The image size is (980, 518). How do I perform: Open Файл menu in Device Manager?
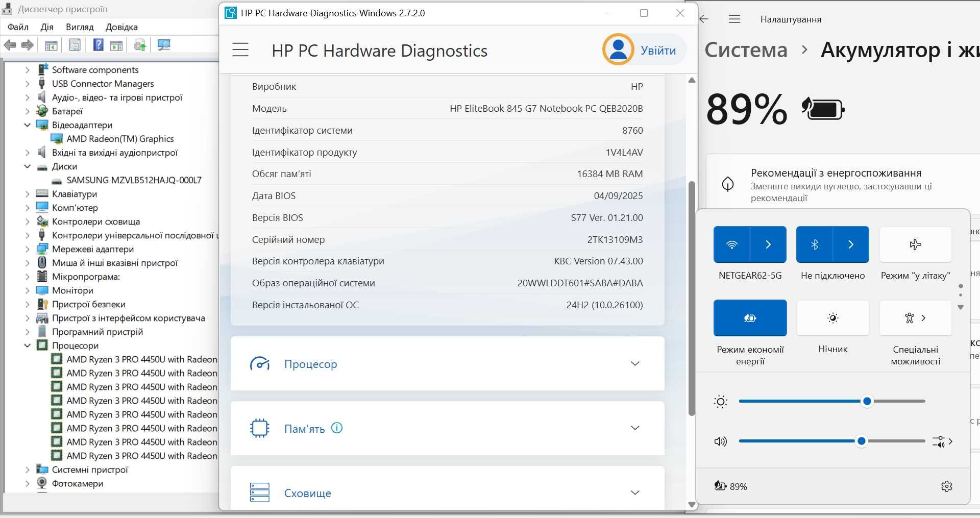click(18, 27)
